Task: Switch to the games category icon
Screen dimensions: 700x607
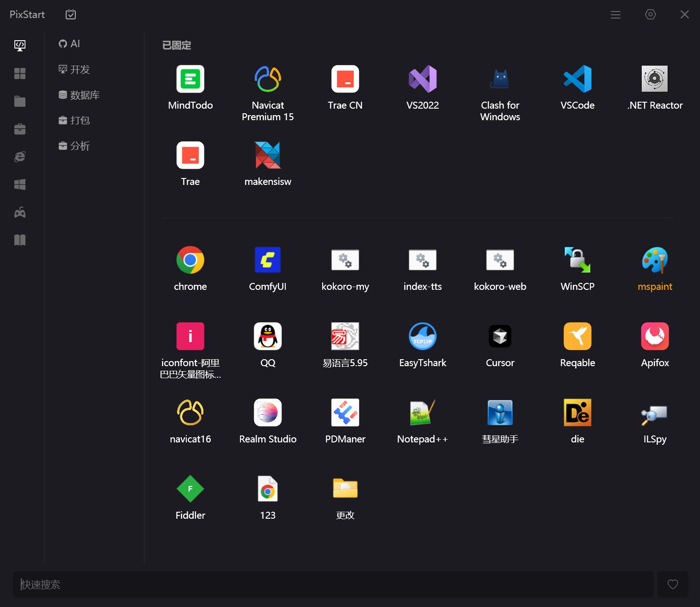Action: click(20, 212)
